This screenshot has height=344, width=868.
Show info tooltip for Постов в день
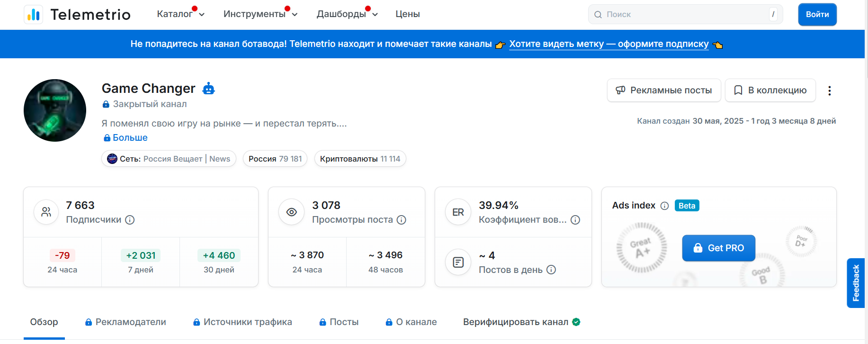pyautogui.click(x=551, y=270)
